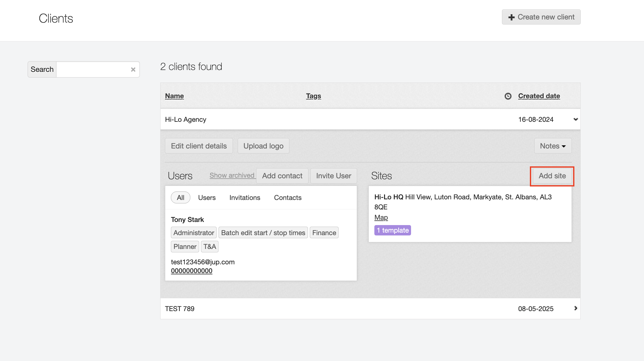Click the search clear X icon
The image size is (644, 361).
tap(133, 70)
